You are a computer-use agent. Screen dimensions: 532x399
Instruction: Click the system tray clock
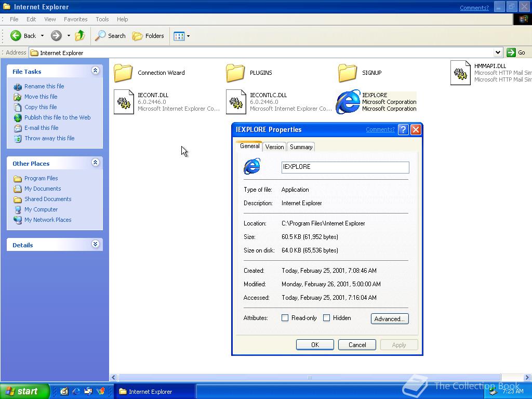[513, 391]
